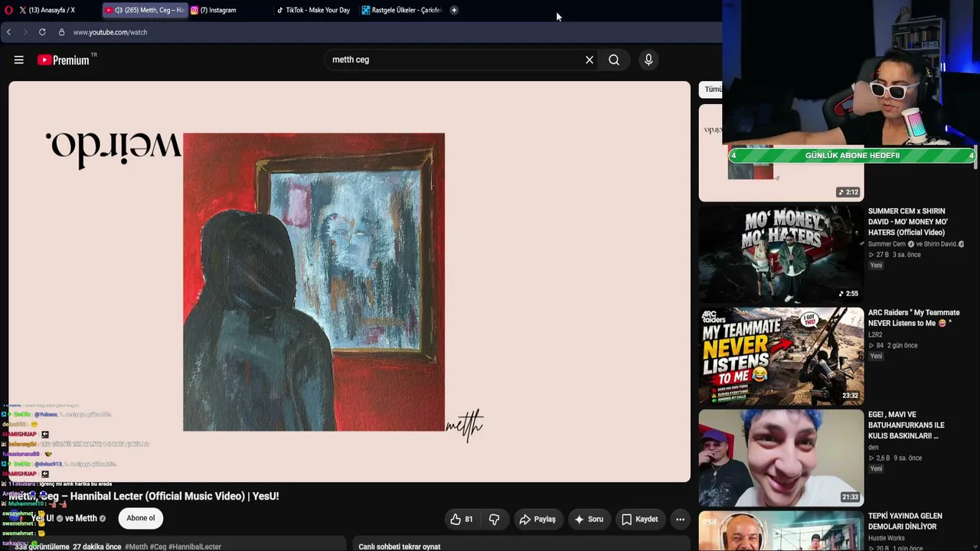
Task: Open a new browser tab with plus
Action: 454,10
